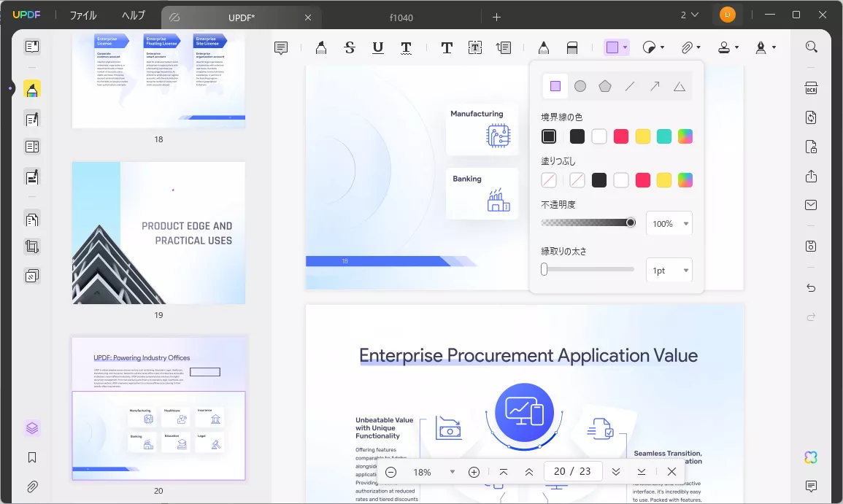The image size is (843, 504).
Task: Go to the next page
Action: 616,472
